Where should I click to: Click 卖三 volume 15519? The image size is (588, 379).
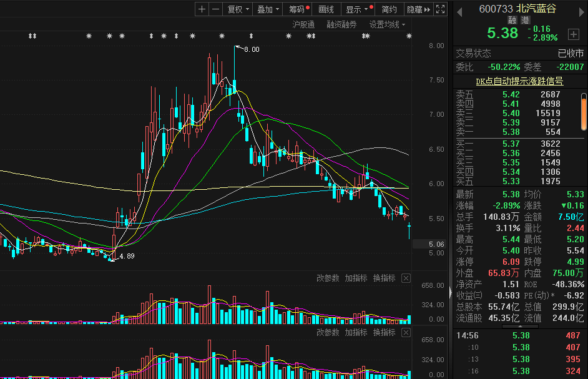pyautogui.click(x=548, y=113)
